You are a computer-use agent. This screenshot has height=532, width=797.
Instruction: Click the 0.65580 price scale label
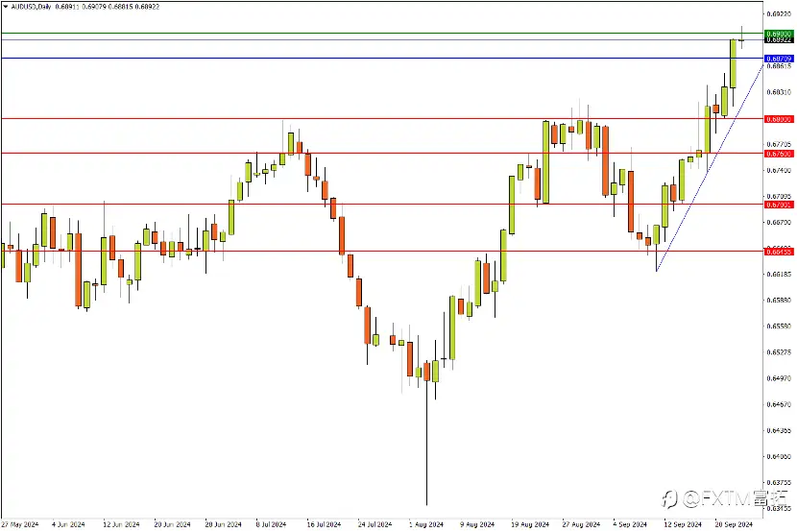pyautogui.click(x=779, y=326)
